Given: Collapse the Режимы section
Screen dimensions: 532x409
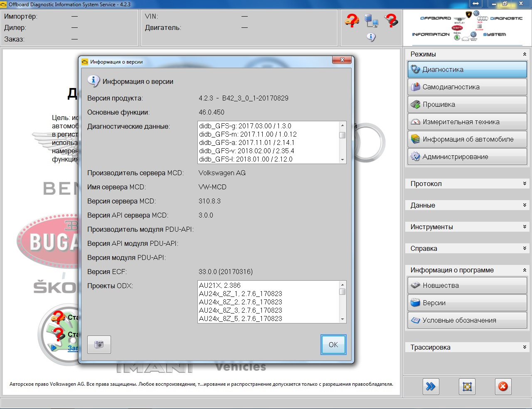Looking at the screenshot, I should (x=525, y=54).
